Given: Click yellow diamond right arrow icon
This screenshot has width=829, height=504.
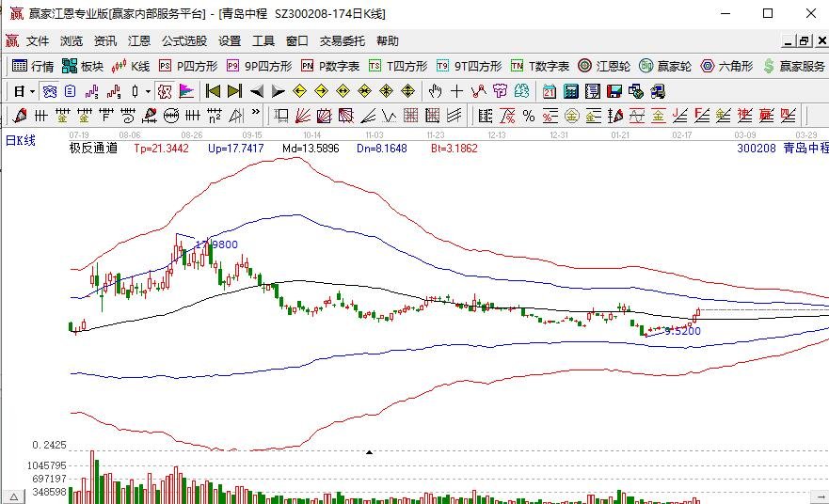Looking at the screenshot, I should click(x=322, y=91).
